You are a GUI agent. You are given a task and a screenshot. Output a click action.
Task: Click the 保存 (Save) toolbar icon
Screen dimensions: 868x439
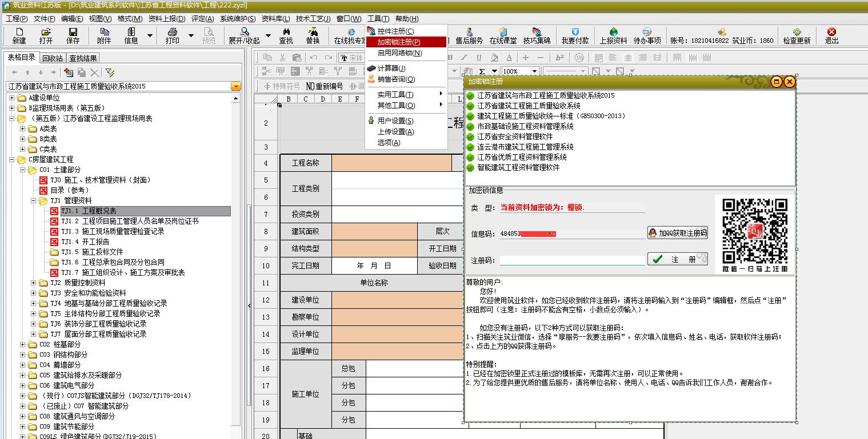73,36
